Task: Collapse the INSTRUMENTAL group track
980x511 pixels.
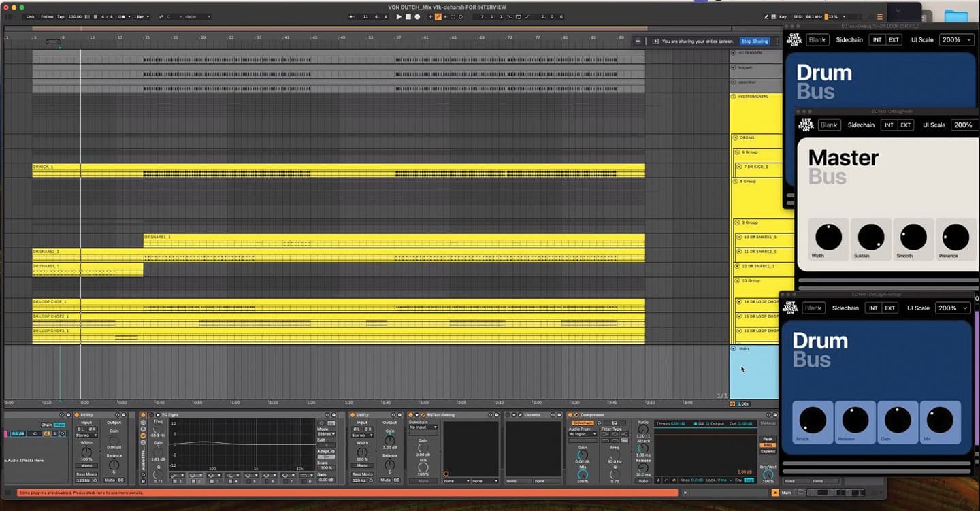Action: (x=734, y=97)
